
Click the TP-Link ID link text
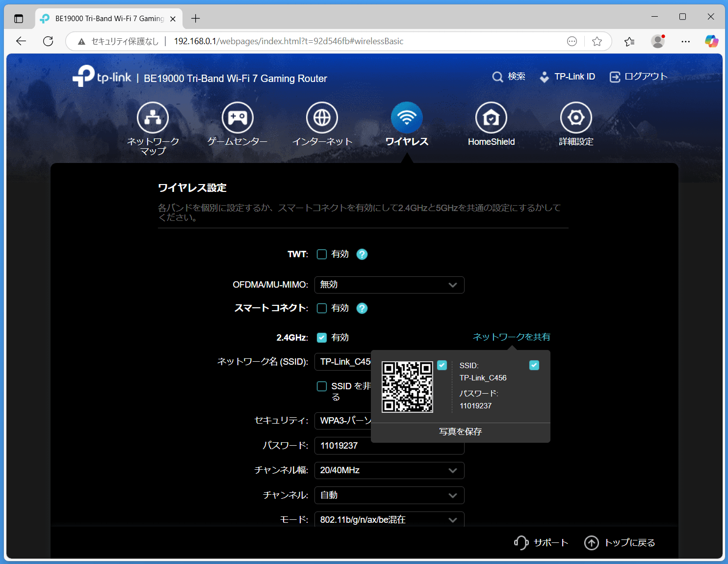pos(574,77)
